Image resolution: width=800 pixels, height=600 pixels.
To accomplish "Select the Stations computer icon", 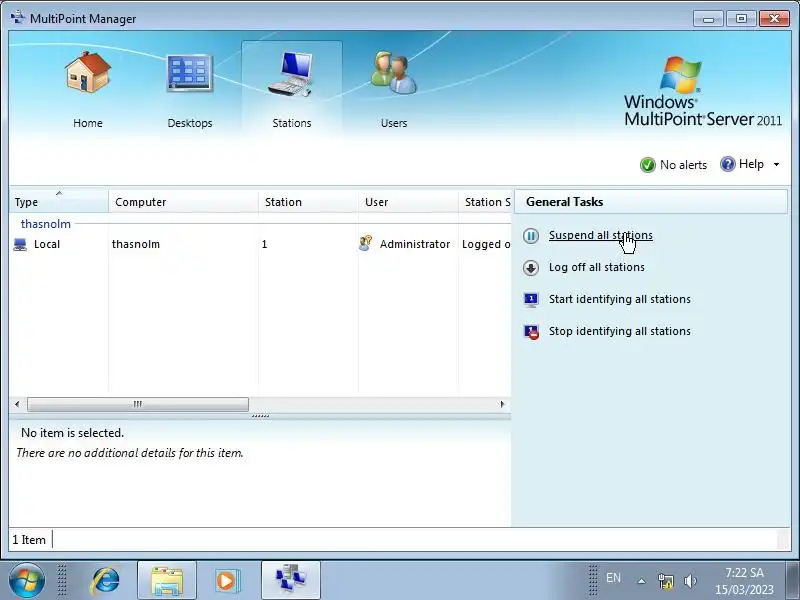I will [x=291, y=74].
